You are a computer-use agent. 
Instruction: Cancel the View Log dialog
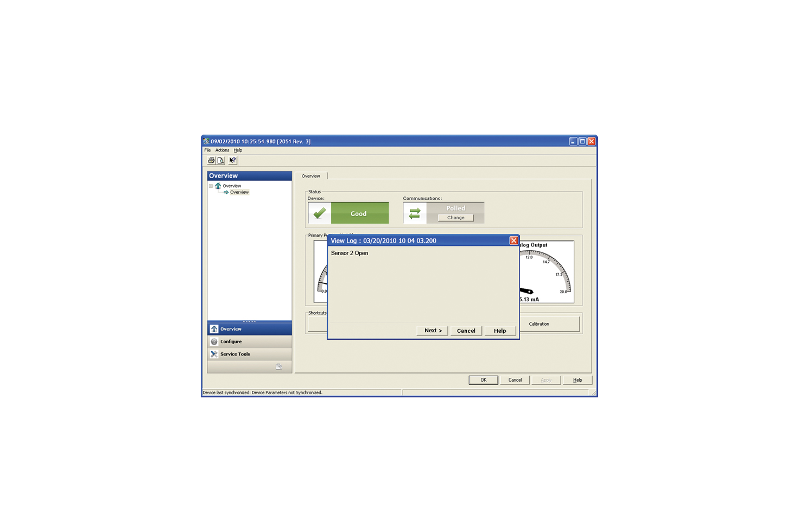tap(466, 331)
